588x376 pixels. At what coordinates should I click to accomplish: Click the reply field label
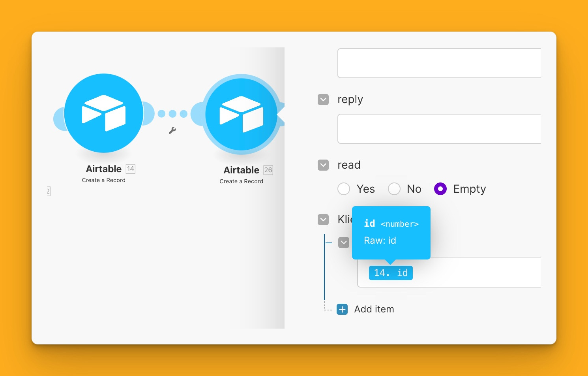pos(350,100)
